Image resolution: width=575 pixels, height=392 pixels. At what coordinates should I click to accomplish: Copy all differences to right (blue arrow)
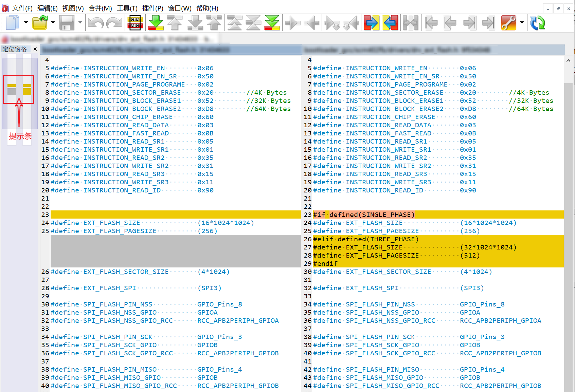[x=372, y=23]
